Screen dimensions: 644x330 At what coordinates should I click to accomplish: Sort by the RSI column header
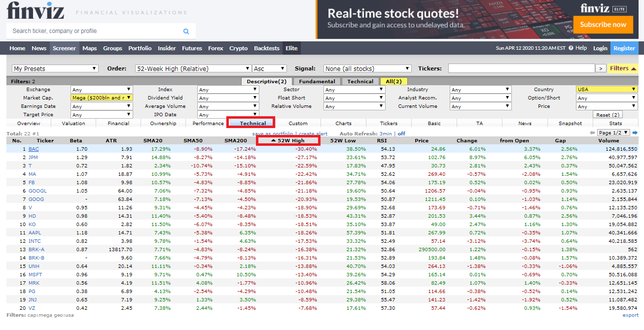click(382, 141)
